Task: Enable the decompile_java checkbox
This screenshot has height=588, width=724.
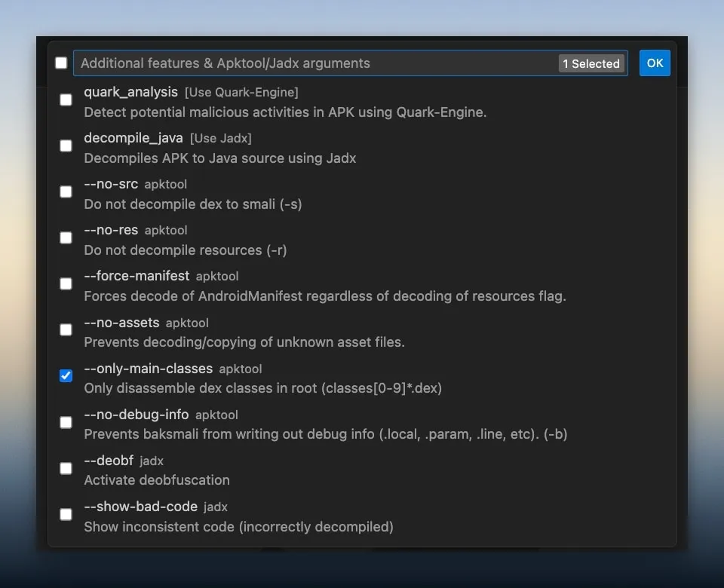Action: [66, 145]
